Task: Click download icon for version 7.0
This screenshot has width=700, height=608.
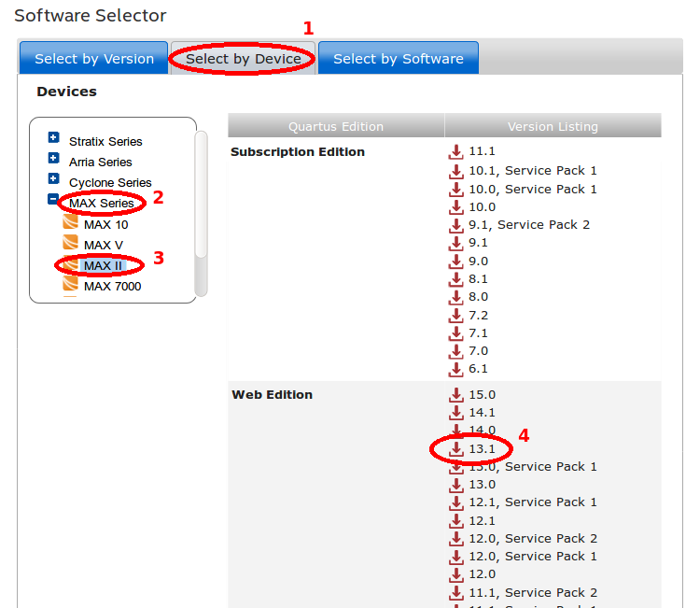Action: point(455,351)
